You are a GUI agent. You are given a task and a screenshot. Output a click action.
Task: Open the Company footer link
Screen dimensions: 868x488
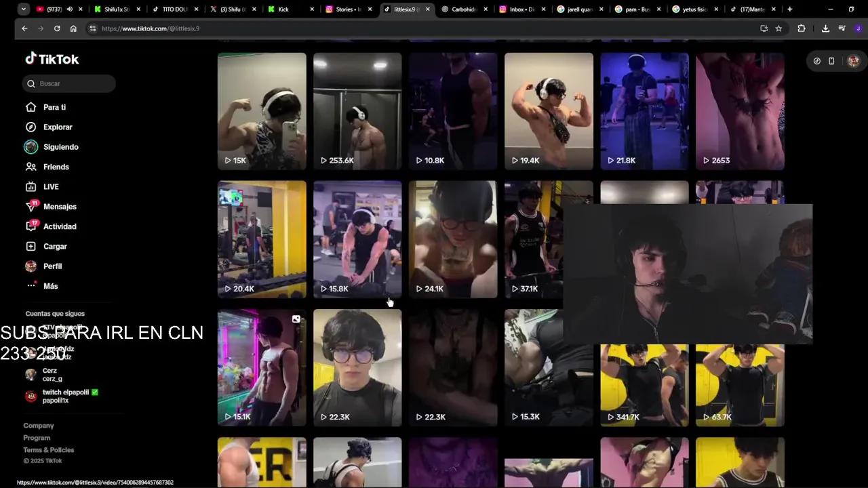pyautogui.click(x=39, y=426)
